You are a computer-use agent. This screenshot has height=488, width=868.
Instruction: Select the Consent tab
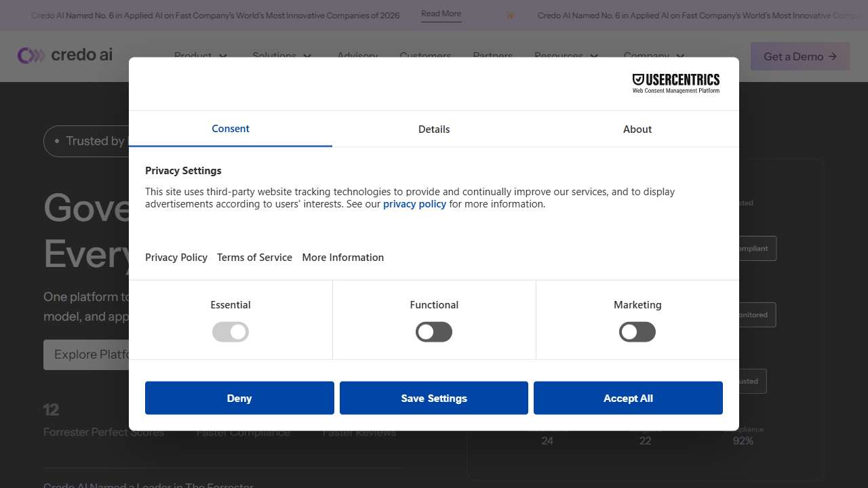pos(231,129)
